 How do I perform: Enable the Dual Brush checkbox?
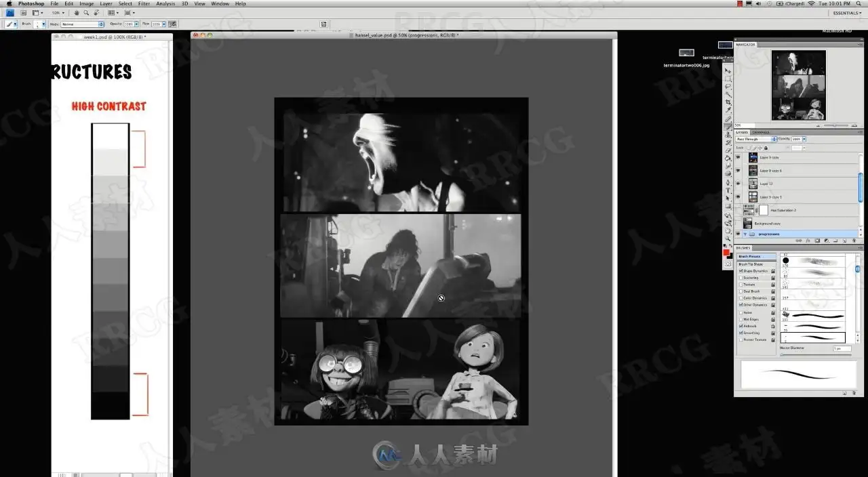[x=741, y=291]
